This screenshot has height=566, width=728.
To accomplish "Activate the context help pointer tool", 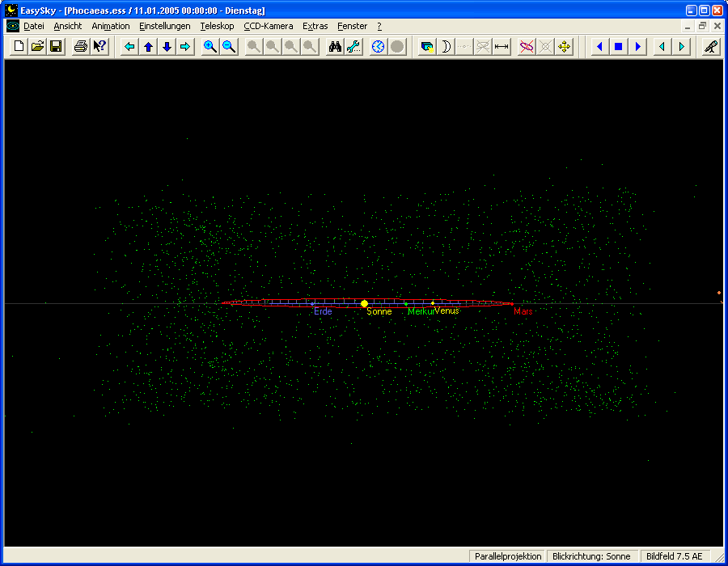I will coord(99,47).
